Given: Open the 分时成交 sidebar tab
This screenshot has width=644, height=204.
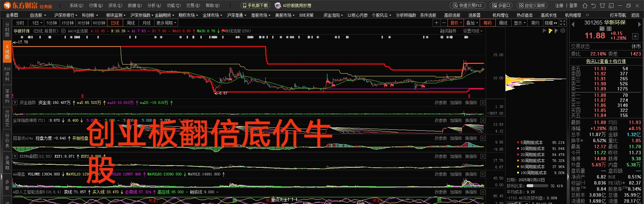Looking at the screenshot, I should tap(7, 118).
